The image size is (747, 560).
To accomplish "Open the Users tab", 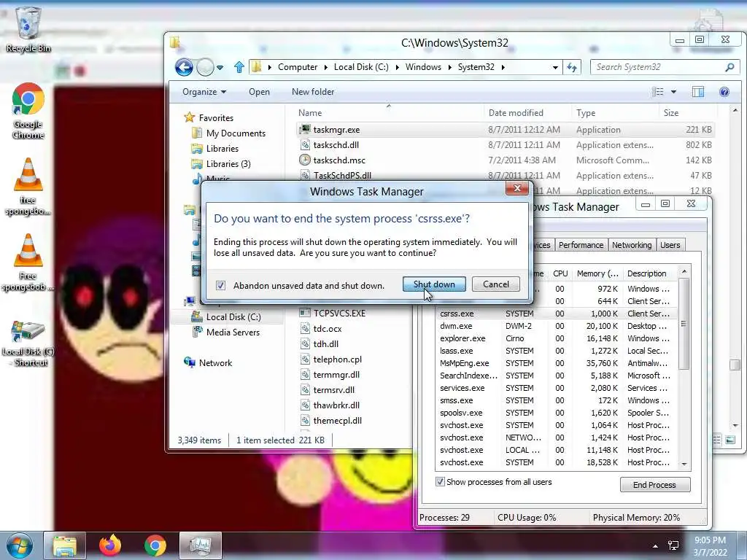I will coord(670,245).
